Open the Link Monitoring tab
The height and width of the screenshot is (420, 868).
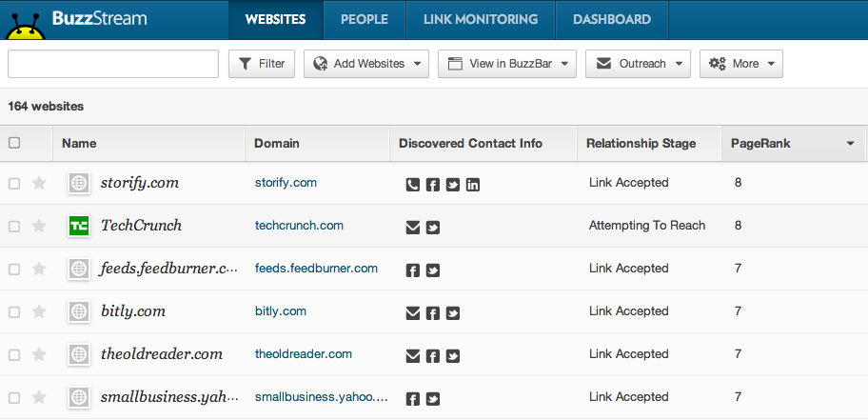point(481,19)
